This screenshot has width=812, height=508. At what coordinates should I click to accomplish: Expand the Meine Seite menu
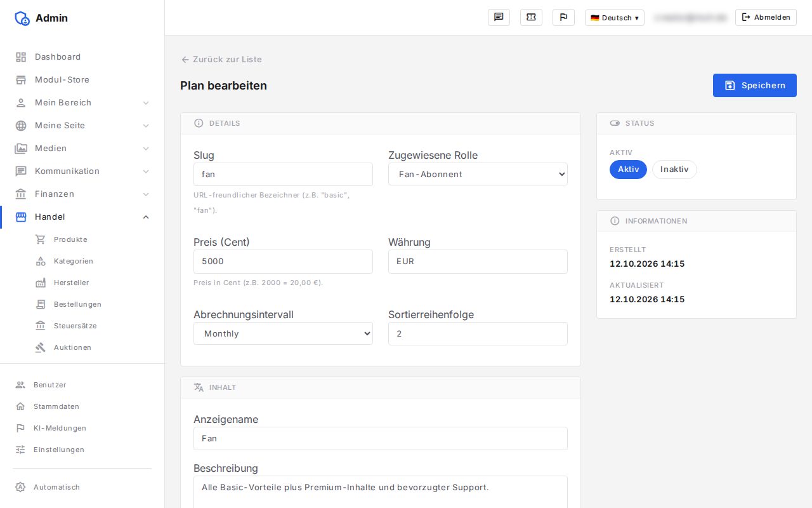82,126
